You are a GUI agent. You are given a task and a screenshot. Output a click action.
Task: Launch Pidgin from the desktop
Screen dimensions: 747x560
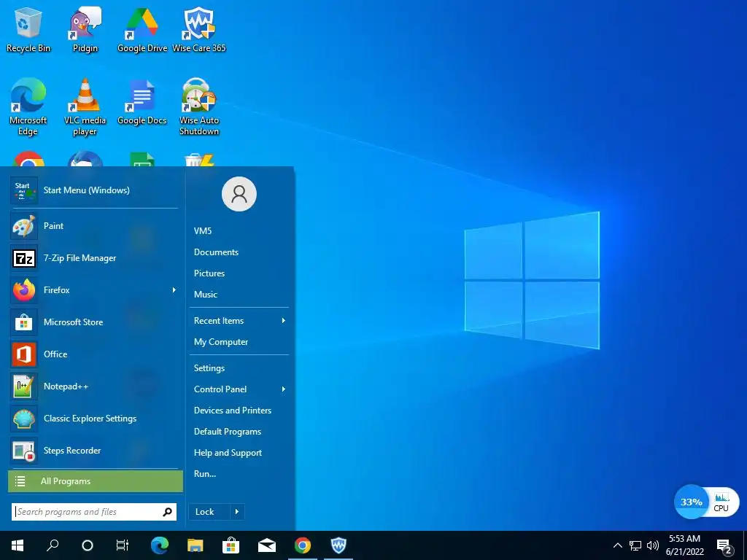(85, 29)
